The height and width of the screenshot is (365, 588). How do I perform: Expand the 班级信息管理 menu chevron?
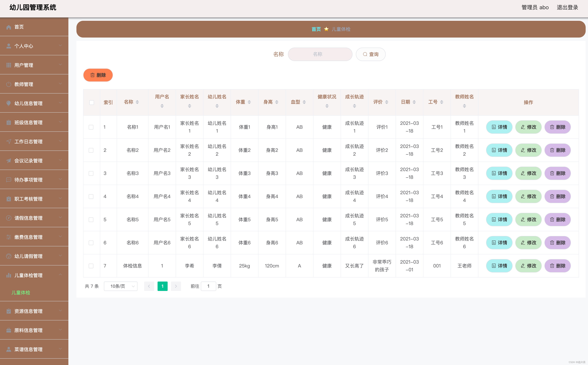(x=60, y=122)
